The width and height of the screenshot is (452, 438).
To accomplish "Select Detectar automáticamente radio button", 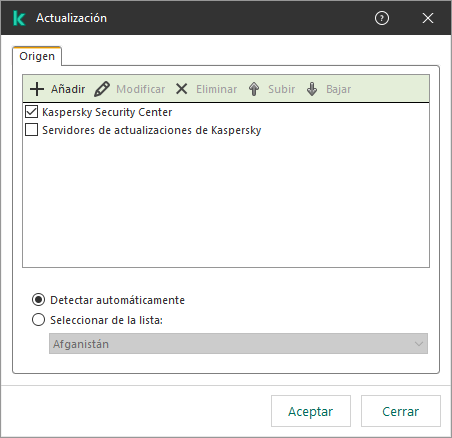I will tap(38, 300).
